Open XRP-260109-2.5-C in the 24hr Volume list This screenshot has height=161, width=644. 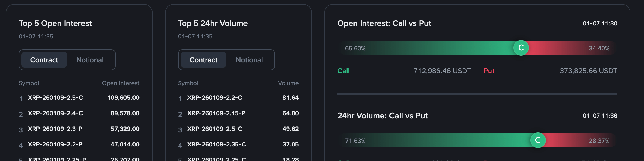(x=215, y=129)
